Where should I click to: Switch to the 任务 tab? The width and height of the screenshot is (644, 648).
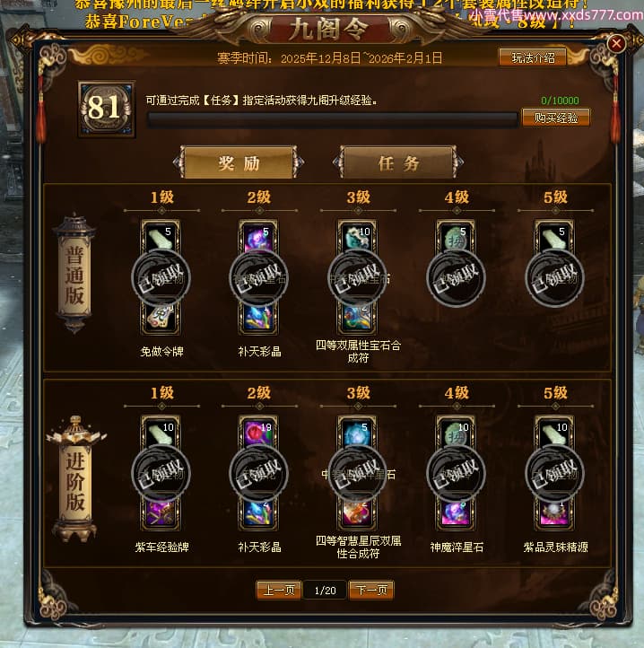coord(398,162)
